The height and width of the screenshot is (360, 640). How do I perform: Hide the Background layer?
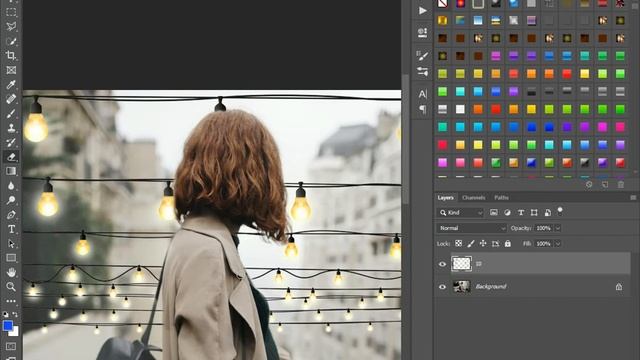point(442,287)
